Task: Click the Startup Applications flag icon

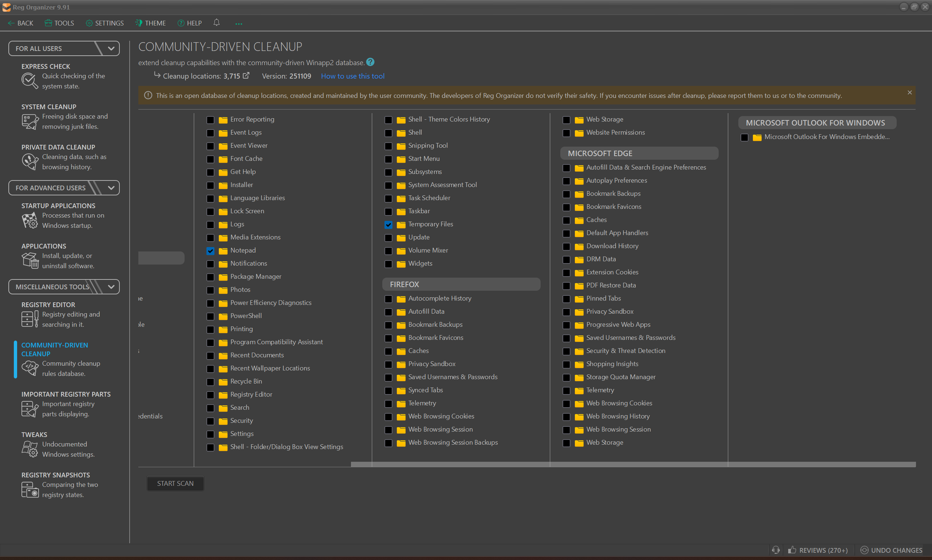Action: point(30,220)
